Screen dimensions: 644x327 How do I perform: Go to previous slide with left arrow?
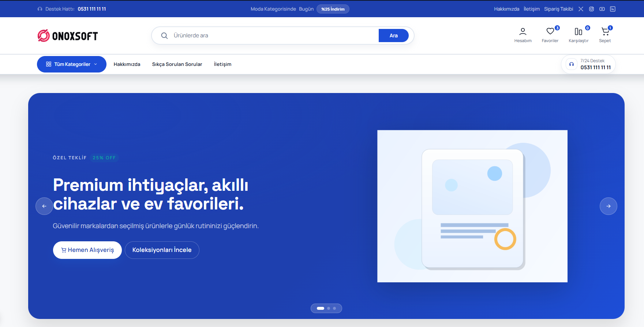44,206
